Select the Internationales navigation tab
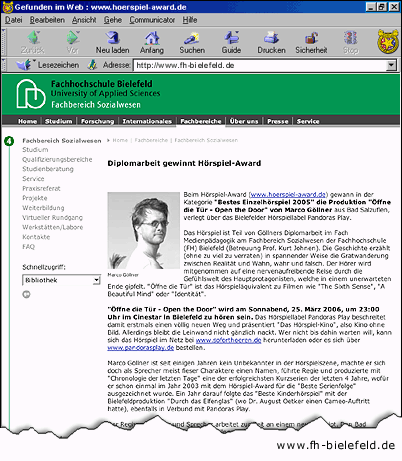The image size is (402, 461). 147,121
